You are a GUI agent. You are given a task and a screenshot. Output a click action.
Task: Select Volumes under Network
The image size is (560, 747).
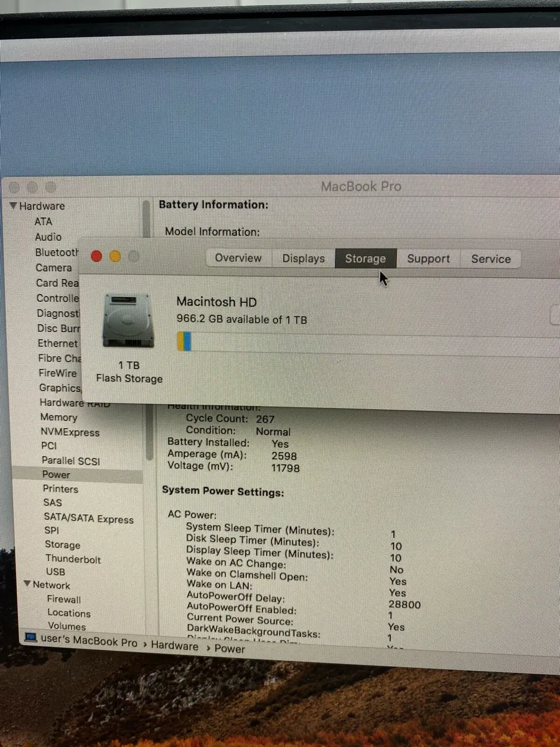(x=67, y=626)
